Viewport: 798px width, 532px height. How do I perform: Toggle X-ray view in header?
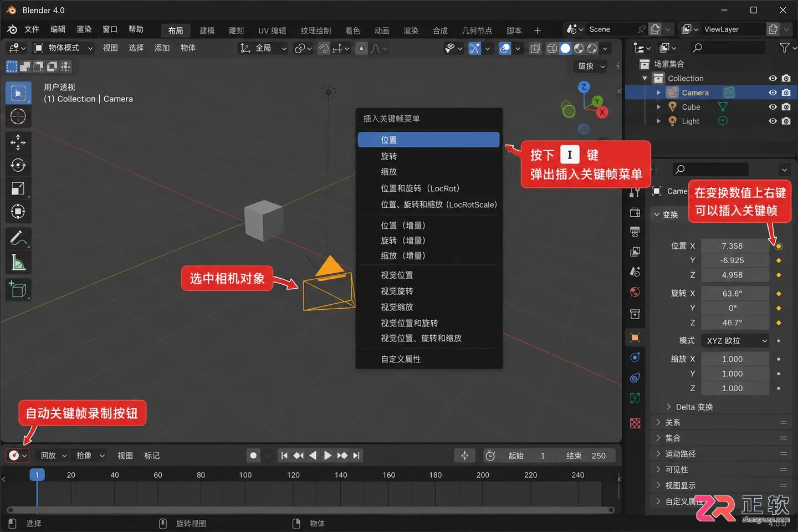tap(535, 48)
